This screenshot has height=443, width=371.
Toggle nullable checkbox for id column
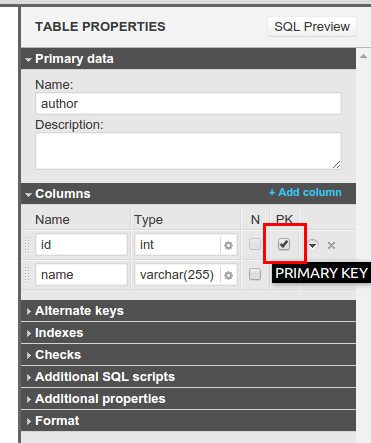[255, 244]
